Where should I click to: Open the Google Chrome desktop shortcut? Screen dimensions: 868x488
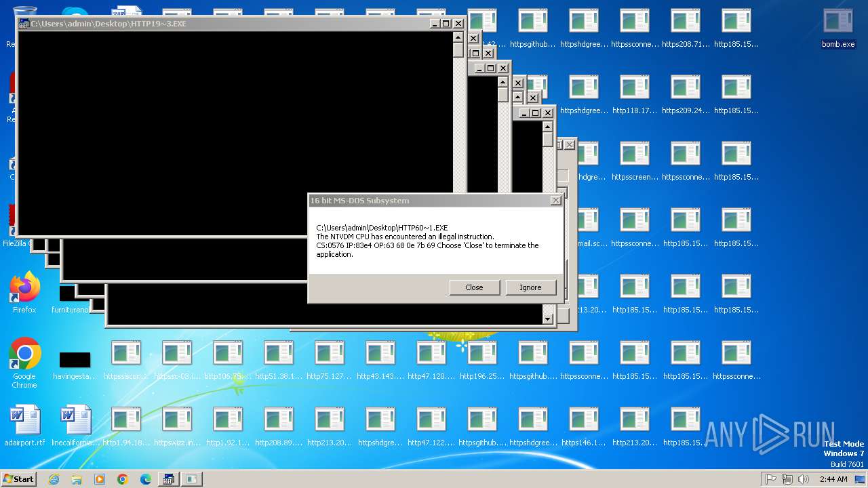point(24,363)
